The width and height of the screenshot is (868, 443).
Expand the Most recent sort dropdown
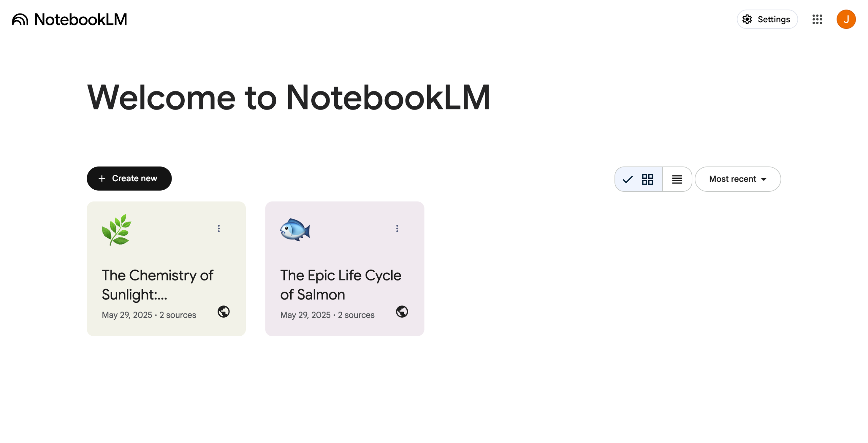(x=732, y=179)
